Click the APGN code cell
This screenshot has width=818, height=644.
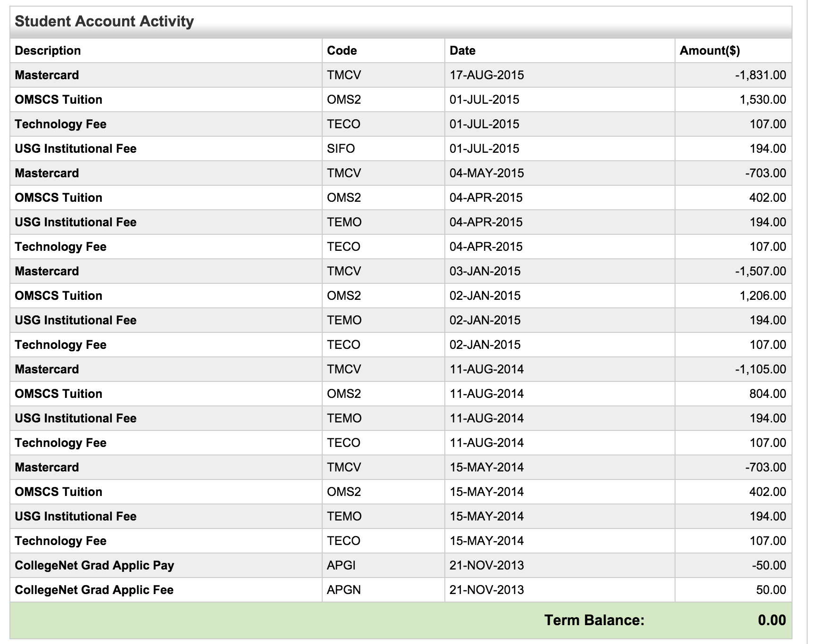[343, 590]
